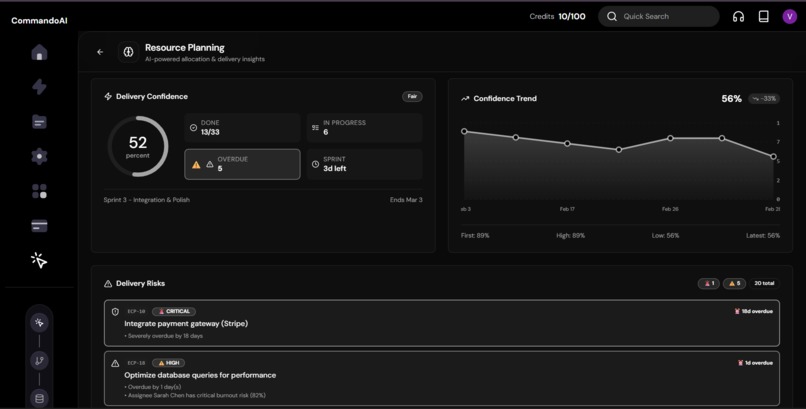The image size is (806, 409).
Task: Click Latest: 56% statistic
Action: (763, 235)
